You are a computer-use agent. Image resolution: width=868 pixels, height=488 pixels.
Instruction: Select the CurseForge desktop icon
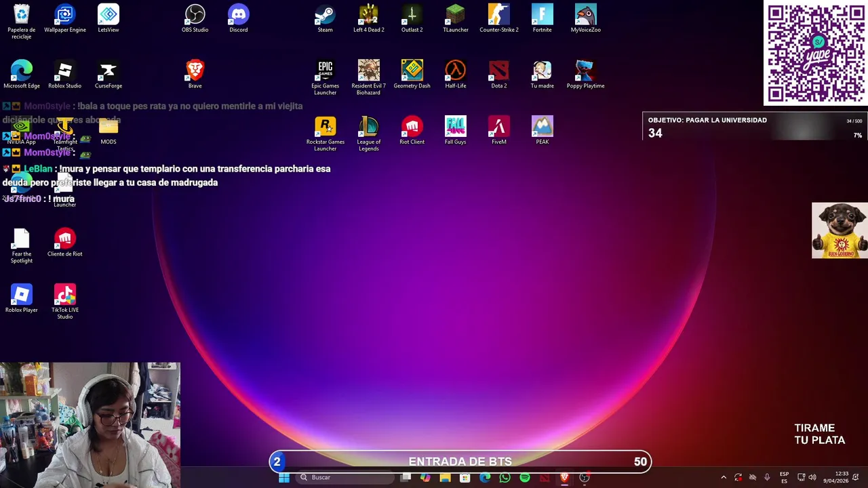click(108, 75)
